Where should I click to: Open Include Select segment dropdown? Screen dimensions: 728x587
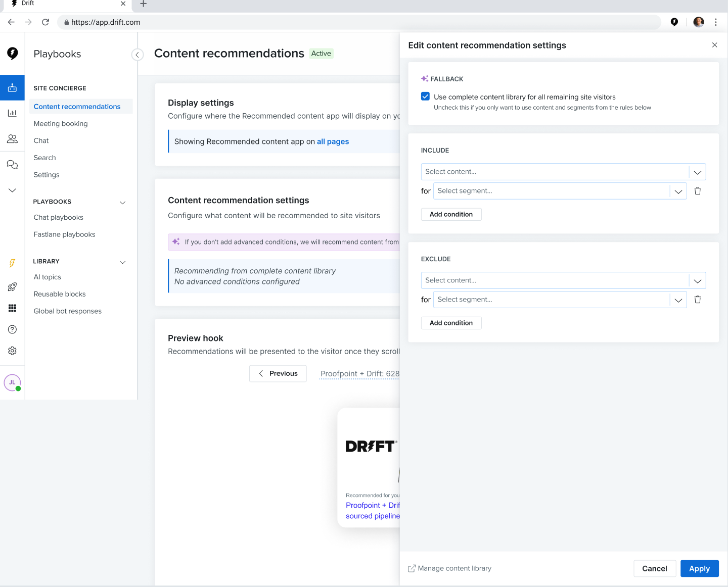pyautogui.click(x=560, y=191)
